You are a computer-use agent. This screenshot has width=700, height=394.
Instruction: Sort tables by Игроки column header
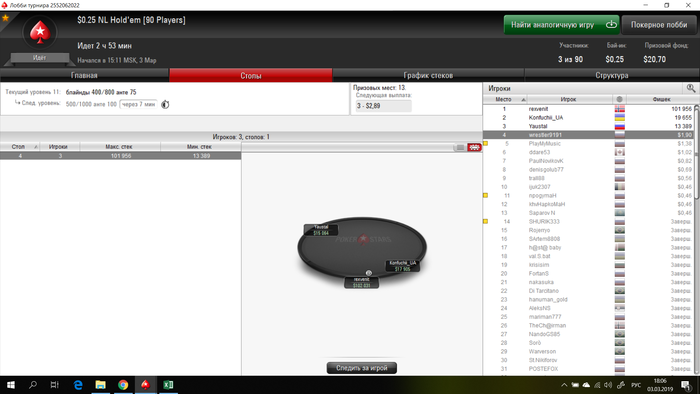coord(60,146)
